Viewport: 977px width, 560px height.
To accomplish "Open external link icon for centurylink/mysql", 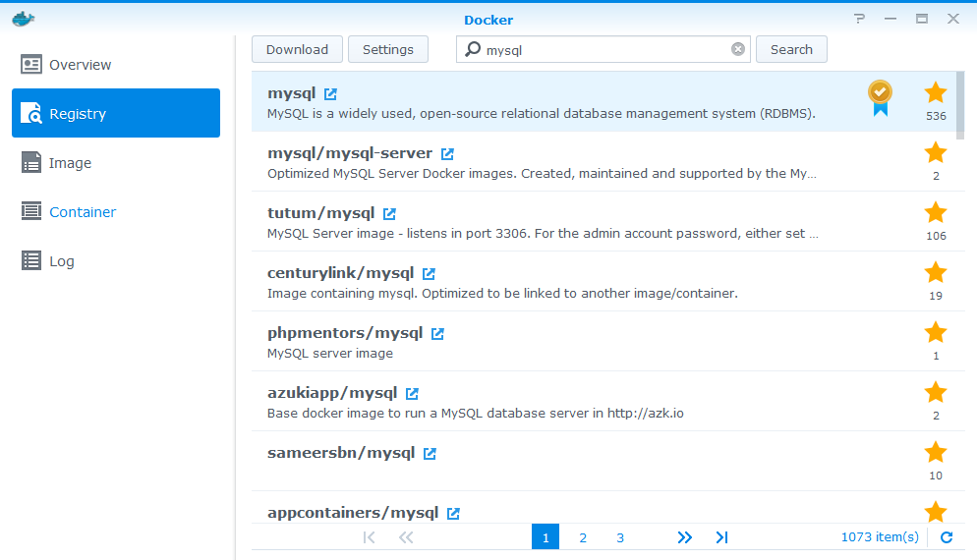I will click(429, 273).
